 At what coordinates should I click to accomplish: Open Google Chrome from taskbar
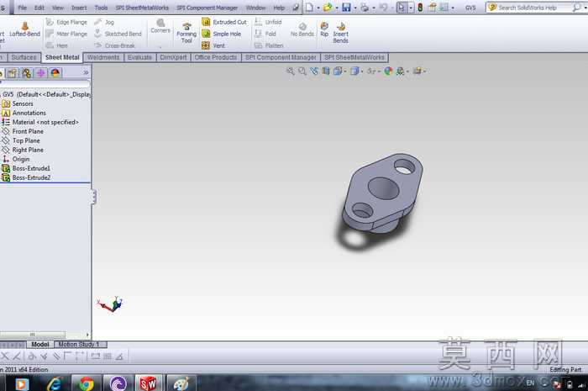tap(87, 383)
